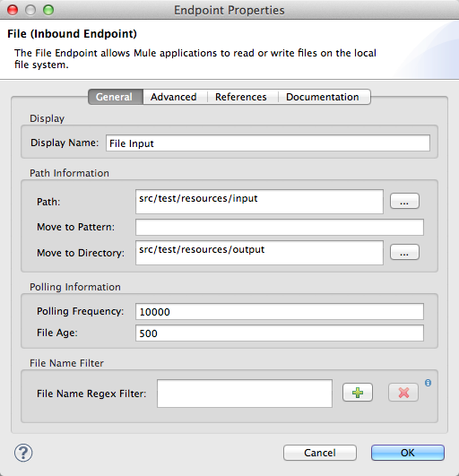Image resolution: width=459 pixels, height=476 pixels.
Task: Switch to the General tab
Action: (116, 97)
